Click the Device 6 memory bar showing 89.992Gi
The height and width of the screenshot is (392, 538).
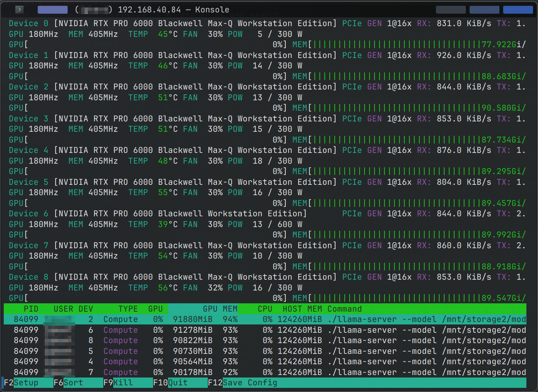[x=409, y=235]
